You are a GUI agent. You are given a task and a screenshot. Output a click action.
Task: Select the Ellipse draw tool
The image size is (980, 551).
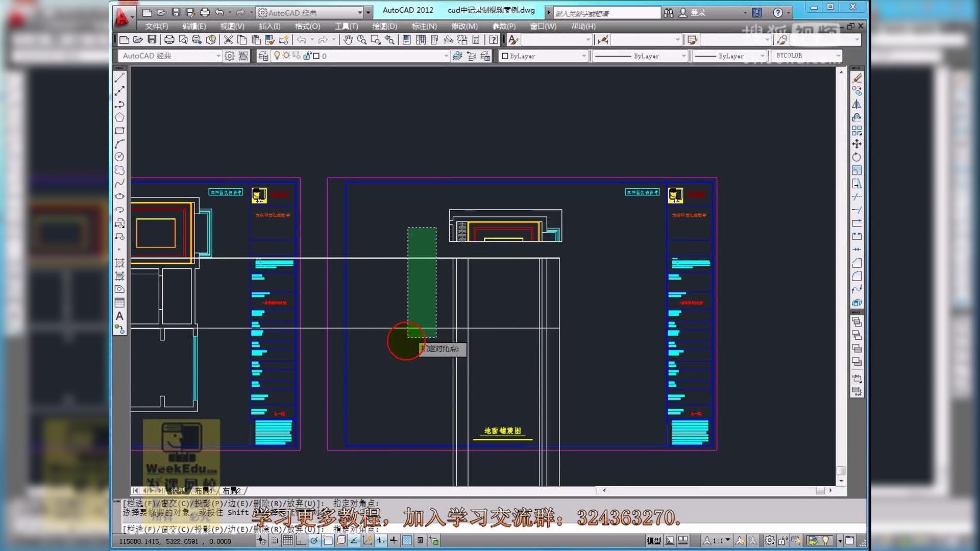(119, 196)
